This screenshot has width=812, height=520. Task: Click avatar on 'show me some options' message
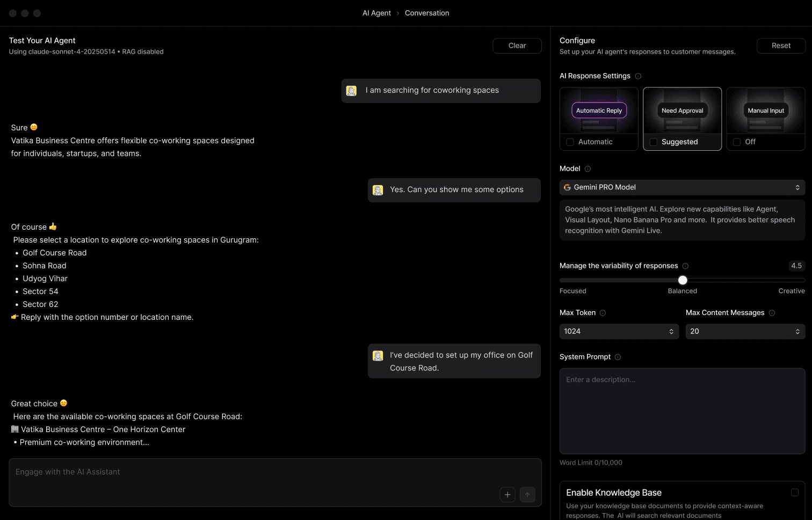tap(378, 190)
